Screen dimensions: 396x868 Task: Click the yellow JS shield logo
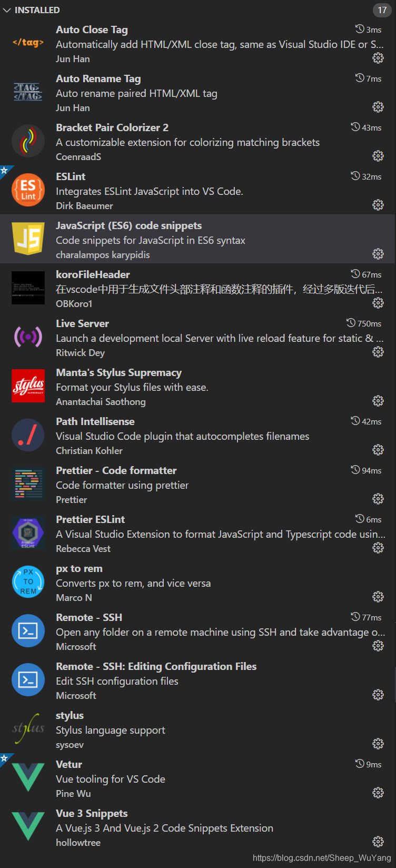(x=28, y=239)
